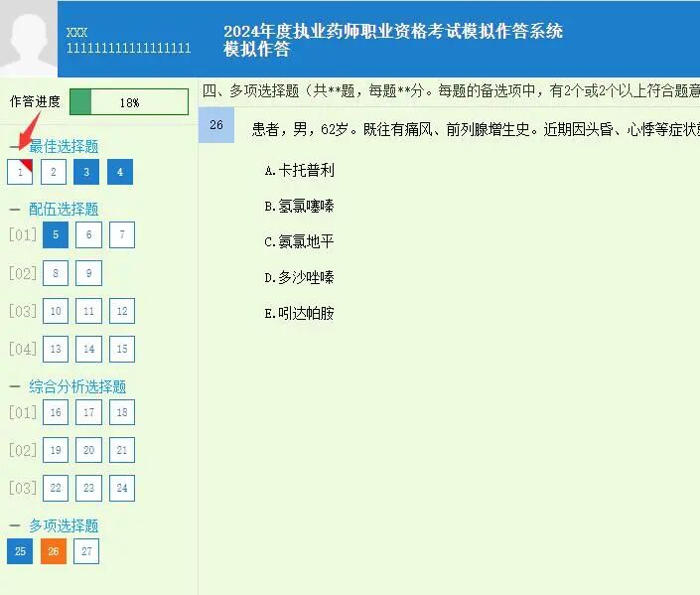
Task: Go to question 9
Action: [x=88, y=273]
